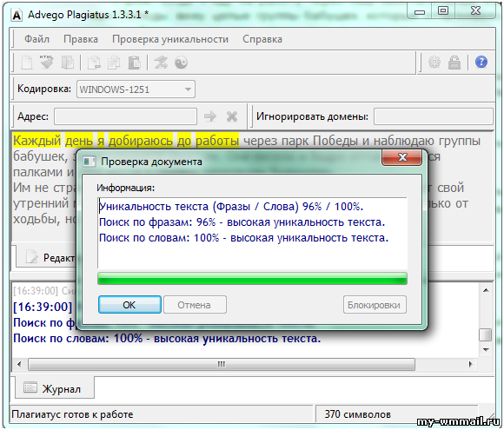The height and width of the screenshot is (430, 504).
Task: Click the padlock toolbar icon
Action: (454, 62)
